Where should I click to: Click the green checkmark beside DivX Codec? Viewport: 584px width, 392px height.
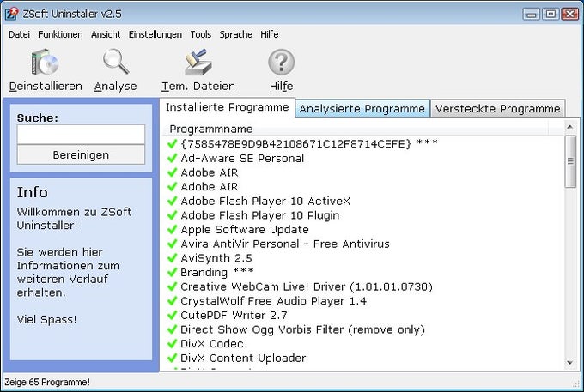point(172,343)
